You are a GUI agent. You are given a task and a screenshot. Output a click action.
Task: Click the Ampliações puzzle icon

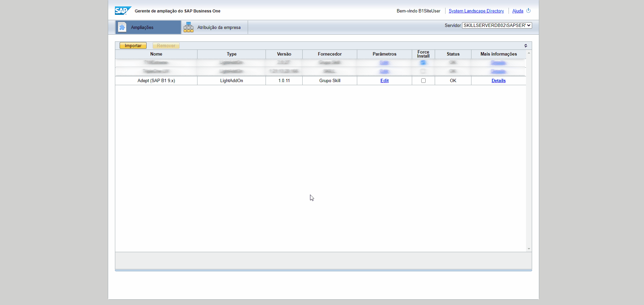tap(122, 27)
